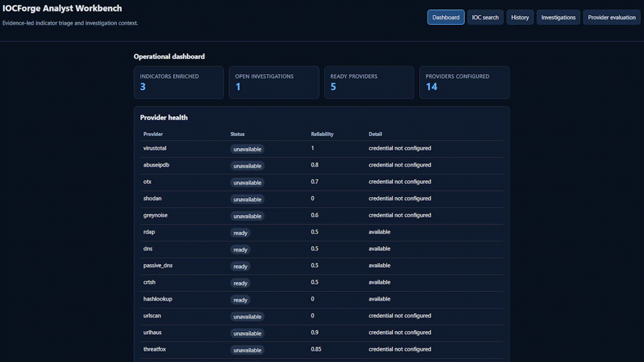Viewport: 644px width, 362px height.
Task: Select the urlhaus provider name
Action: 152,333
